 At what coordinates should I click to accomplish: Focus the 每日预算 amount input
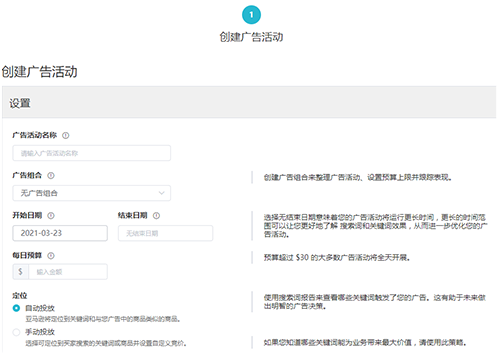point(68,272)
